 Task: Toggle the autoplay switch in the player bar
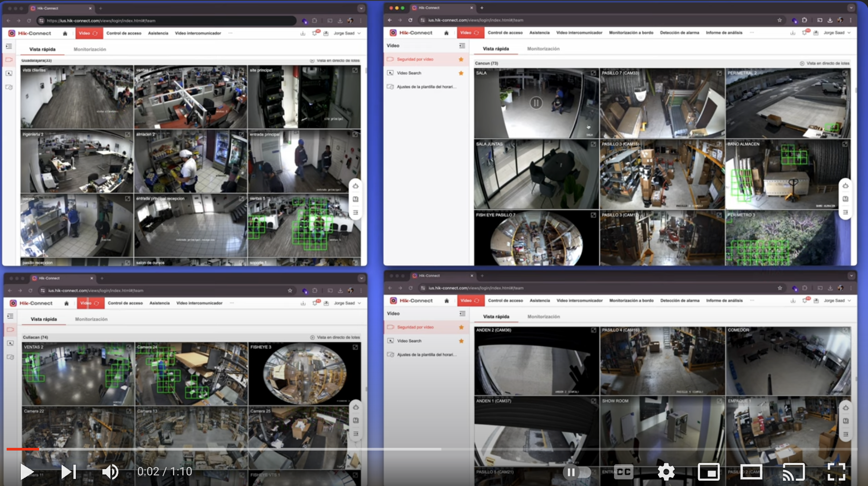click(x=577, y=472)
